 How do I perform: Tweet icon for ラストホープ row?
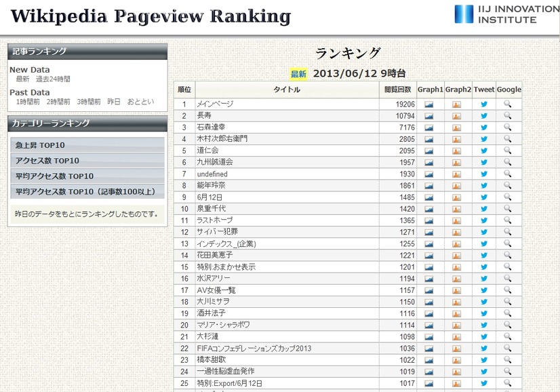pos(484,220)
